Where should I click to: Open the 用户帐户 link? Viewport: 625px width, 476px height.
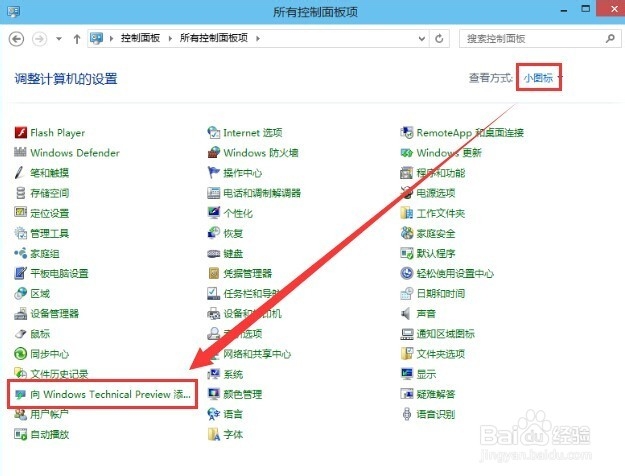(49, 414)
